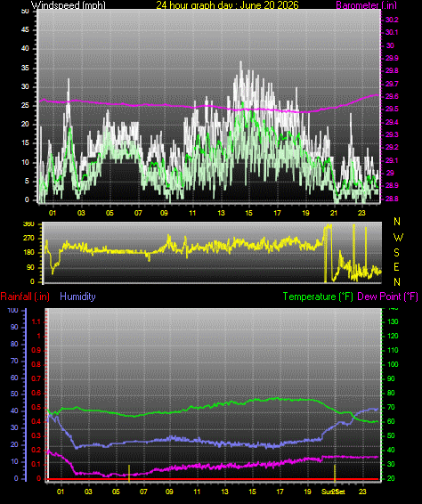Screen dimensions: 422x504
Task: Click the Windspeed (mph) axis title
Action: [69, 4]
